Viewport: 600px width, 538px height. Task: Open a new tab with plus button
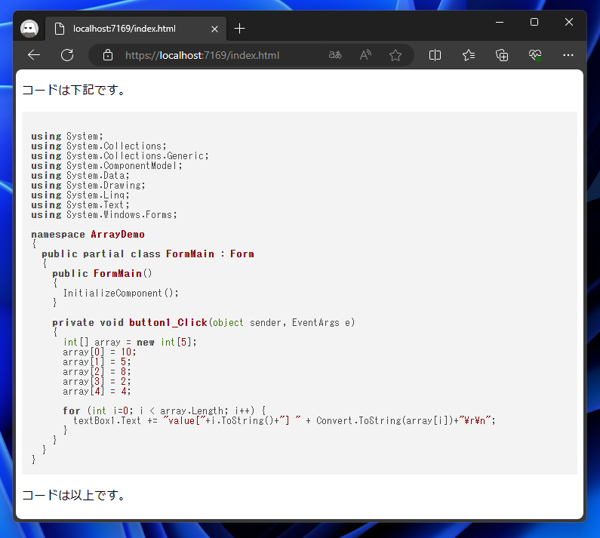click(x=240, y=29)
